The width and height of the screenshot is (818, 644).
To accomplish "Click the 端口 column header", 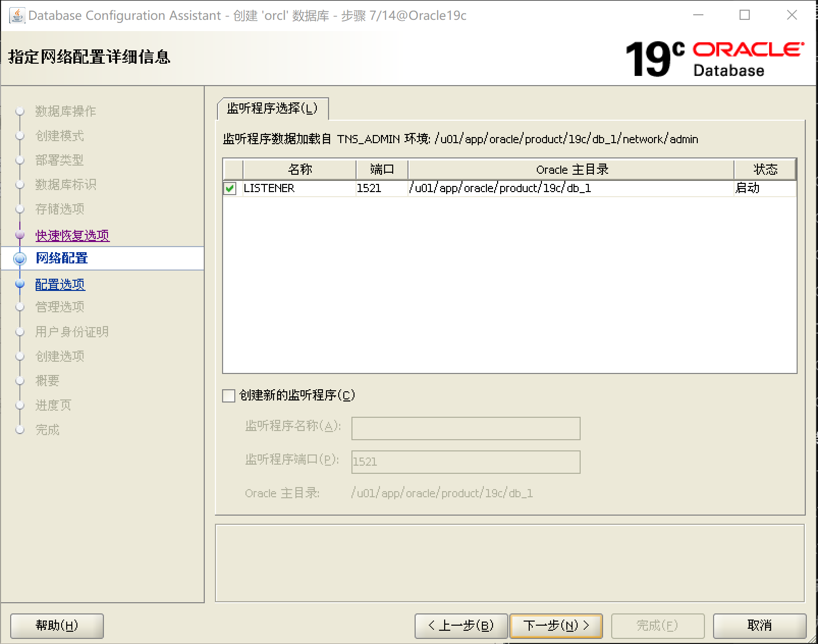I will [382, 170].
